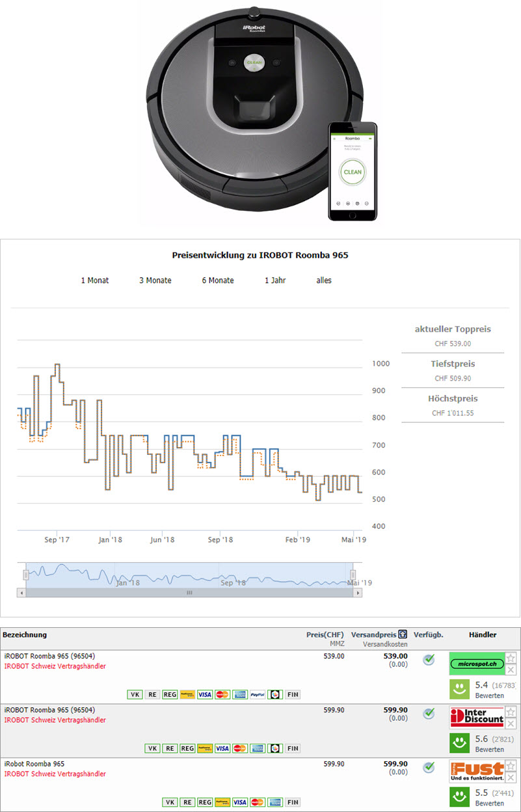The width and height of the screenshot is (521, 812).
Task: Open Bewerten link for the Fust merchant
Action: click(489, 804)
